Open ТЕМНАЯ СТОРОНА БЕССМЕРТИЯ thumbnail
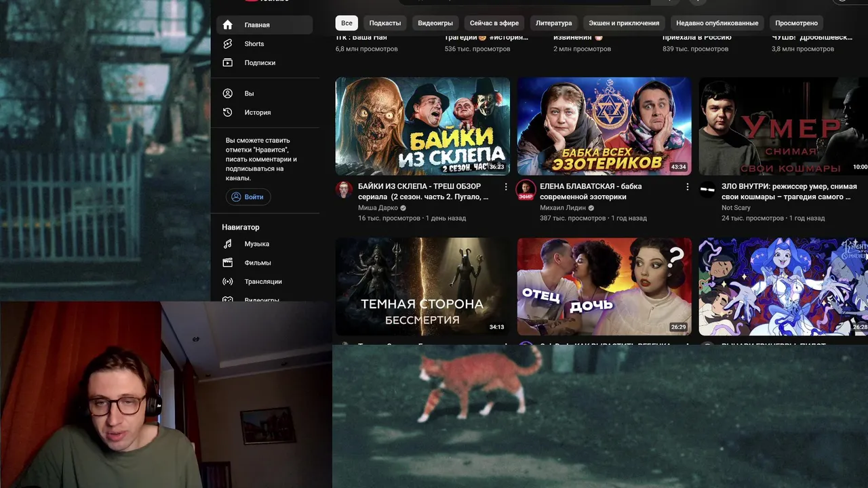This screenshot has width=868, height=488. click(x=422, y=286)
